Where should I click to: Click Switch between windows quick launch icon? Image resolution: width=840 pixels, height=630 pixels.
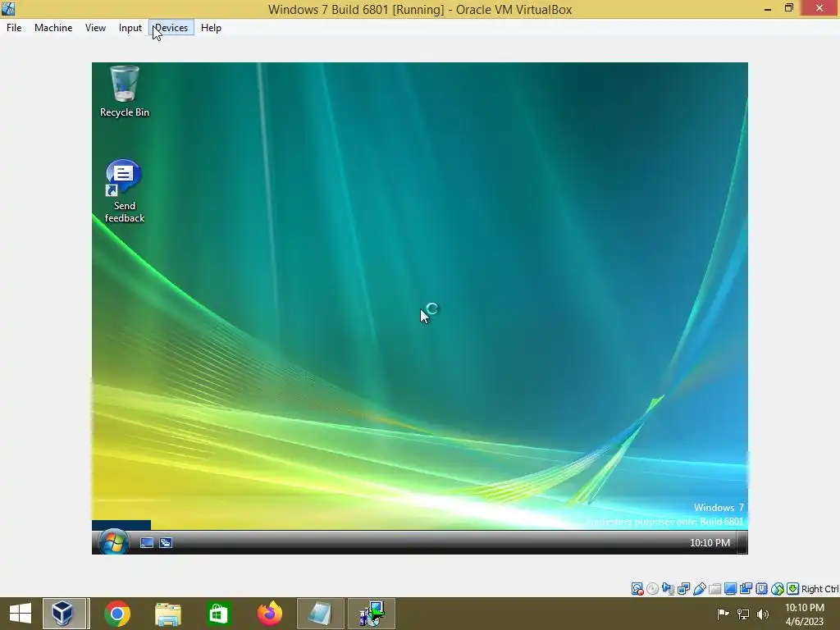pos(166,543)
